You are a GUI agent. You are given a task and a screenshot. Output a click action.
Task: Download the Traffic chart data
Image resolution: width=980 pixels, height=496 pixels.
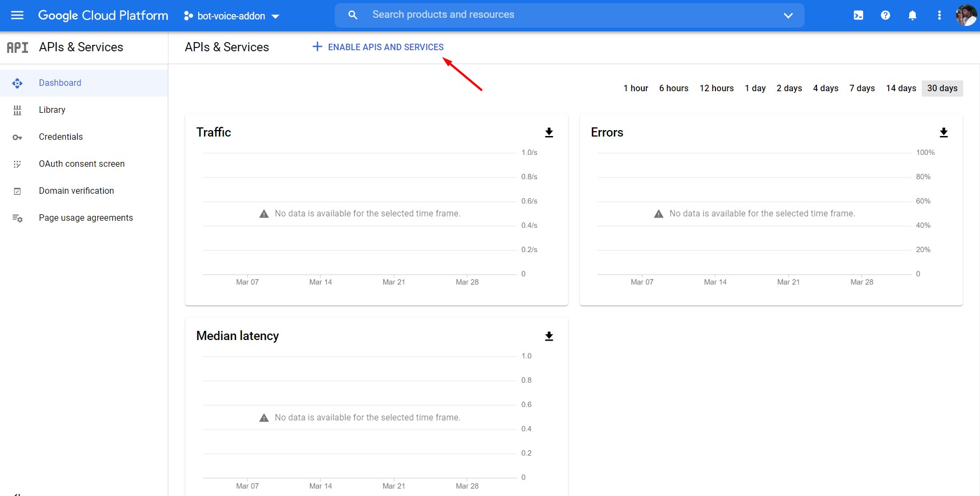tap(549, 132)
